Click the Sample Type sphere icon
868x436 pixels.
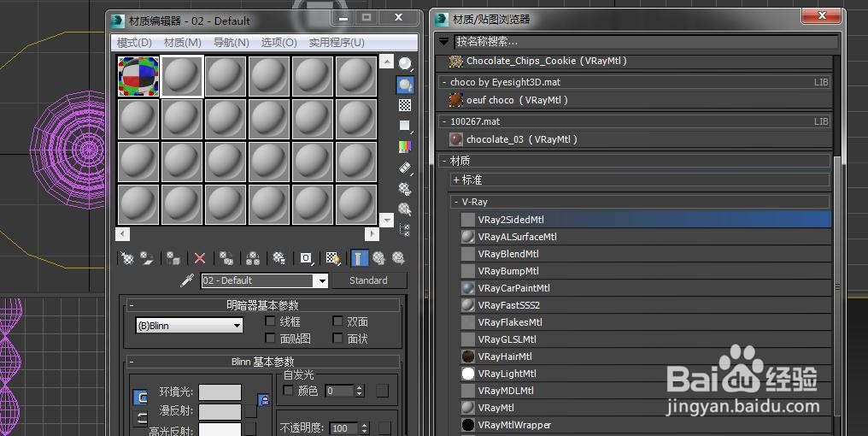405,64
